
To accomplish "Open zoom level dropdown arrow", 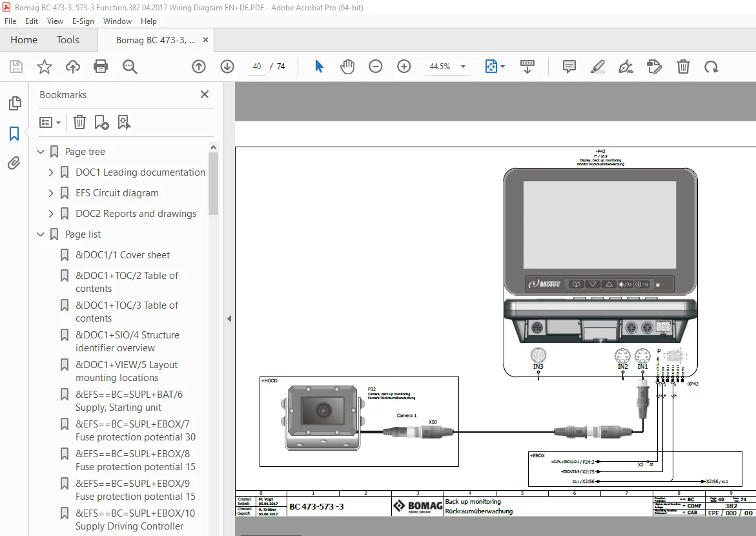I will point(464,67).
